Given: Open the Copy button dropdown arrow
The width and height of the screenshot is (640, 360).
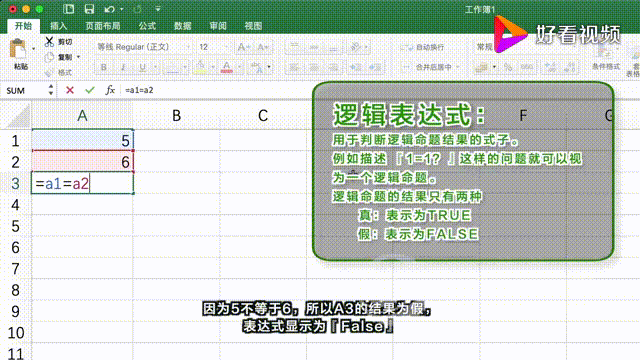Looking at the screenshot, I should pyautogui.click(x=78, y=57).
